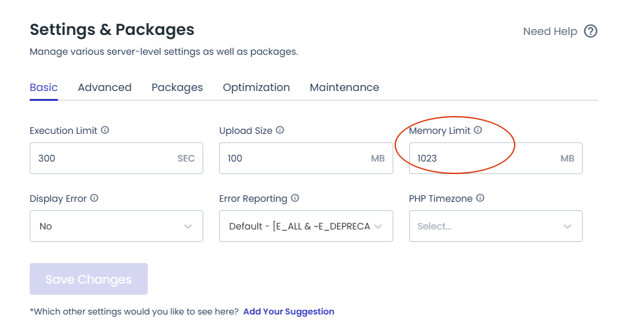Image resolution: width=644 pixels, height=329 pixels.
Task: Go to the Optimization tab
Action: pos(256,87)
